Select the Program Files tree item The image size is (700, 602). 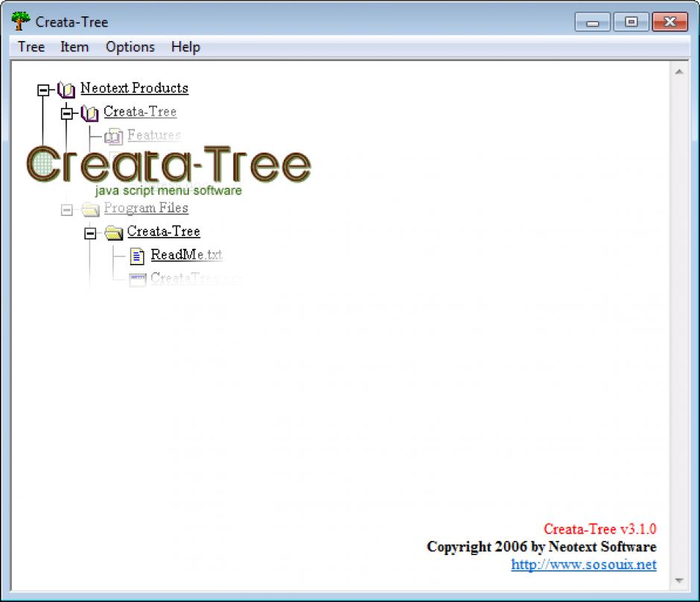point(146,208)
